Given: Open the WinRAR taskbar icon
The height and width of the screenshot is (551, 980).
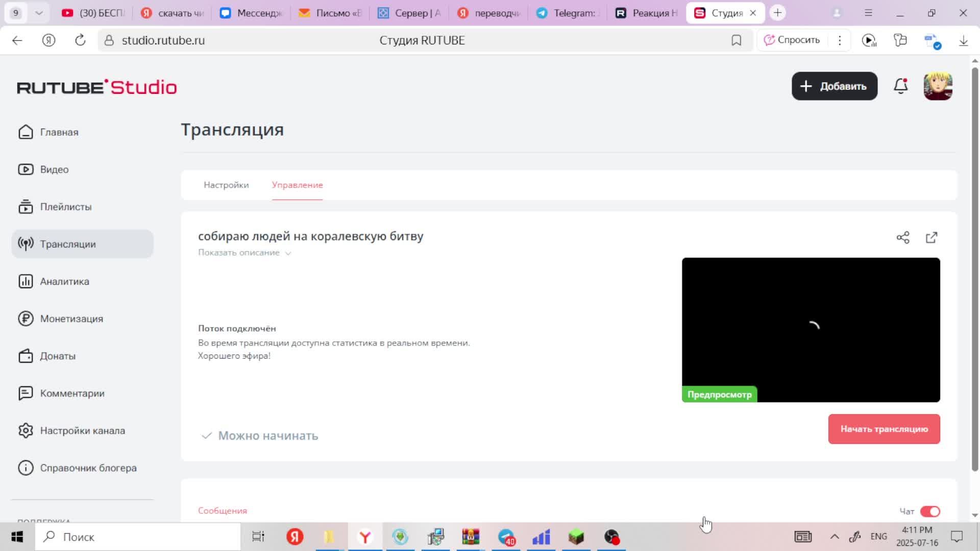Looking at the screenshot, I should [x=471, y=537].
